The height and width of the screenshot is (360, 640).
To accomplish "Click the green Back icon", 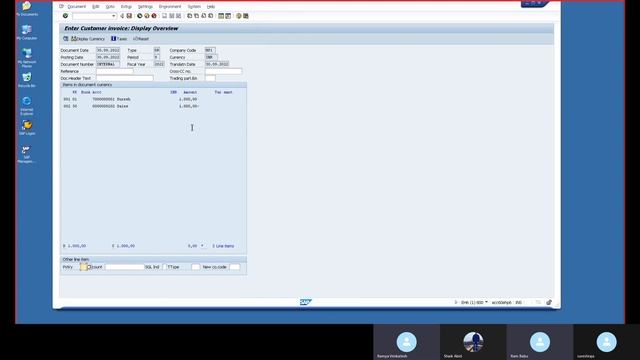I will pos(140,16).
